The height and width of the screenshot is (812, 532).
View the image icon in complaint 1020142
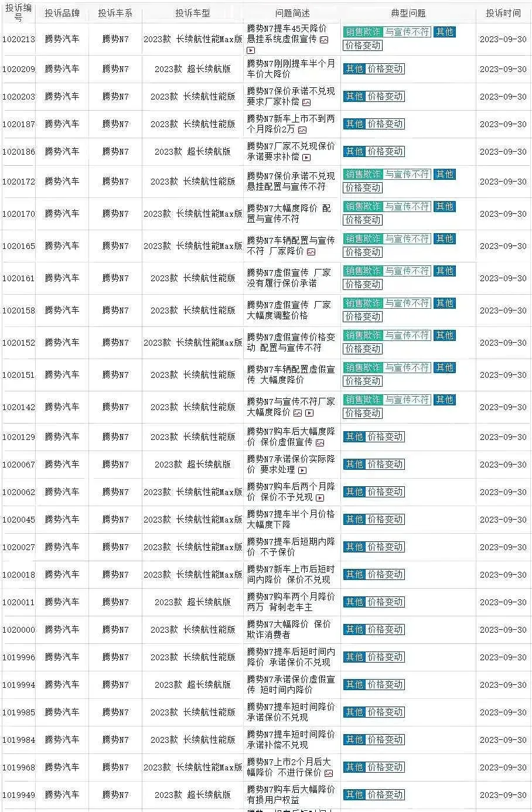point(298,413)
